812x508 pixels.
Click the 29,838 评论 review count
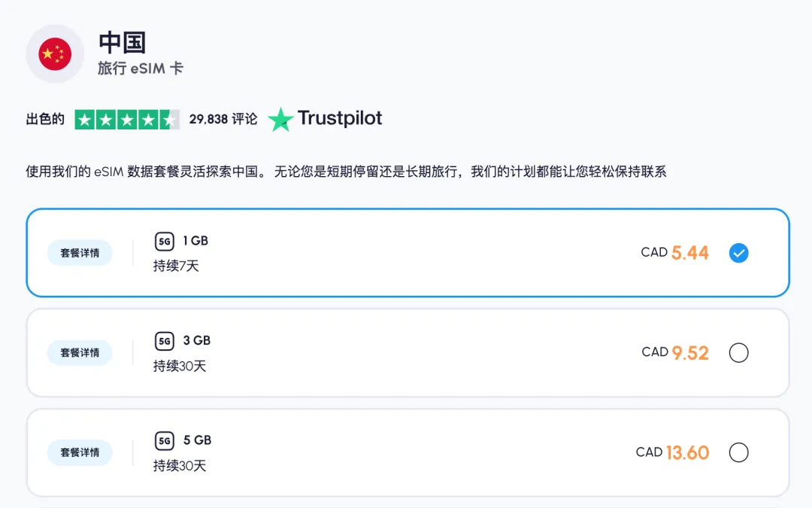tap(223, 119)
